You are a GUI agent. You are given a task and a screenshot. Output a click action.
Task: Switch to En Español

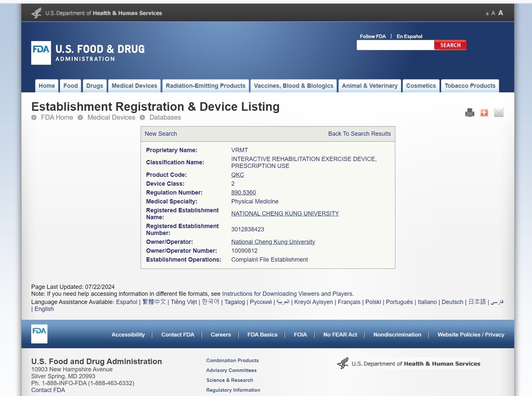click(x=409, y=36)
